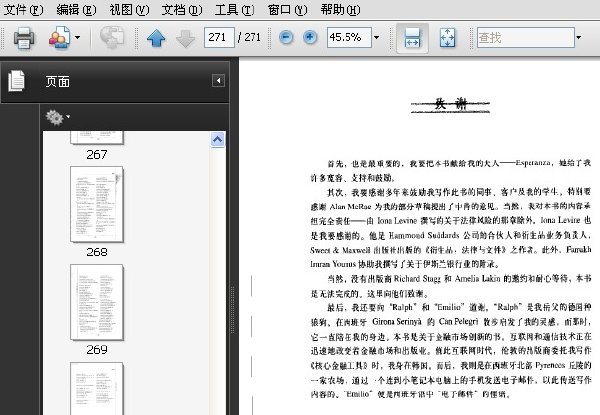Zoom in with the plus button
Image resolution: width=600 pixels, height=415 pixels.
point(310,37)
